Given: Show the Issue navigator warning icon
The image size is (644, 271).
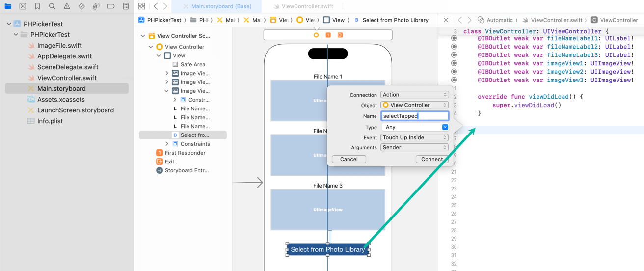Looking at the screenshot, I should tap(67, 6).
